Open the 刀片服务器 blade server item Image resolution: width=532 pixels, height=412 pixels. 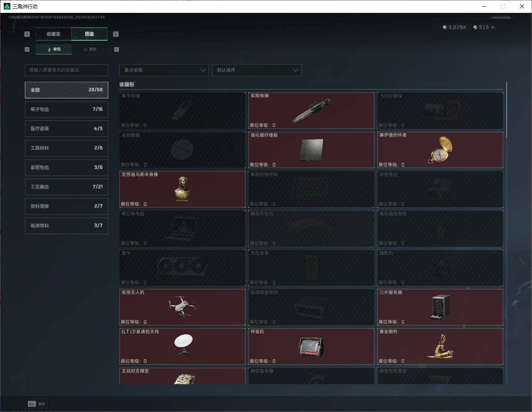[440, 307]
